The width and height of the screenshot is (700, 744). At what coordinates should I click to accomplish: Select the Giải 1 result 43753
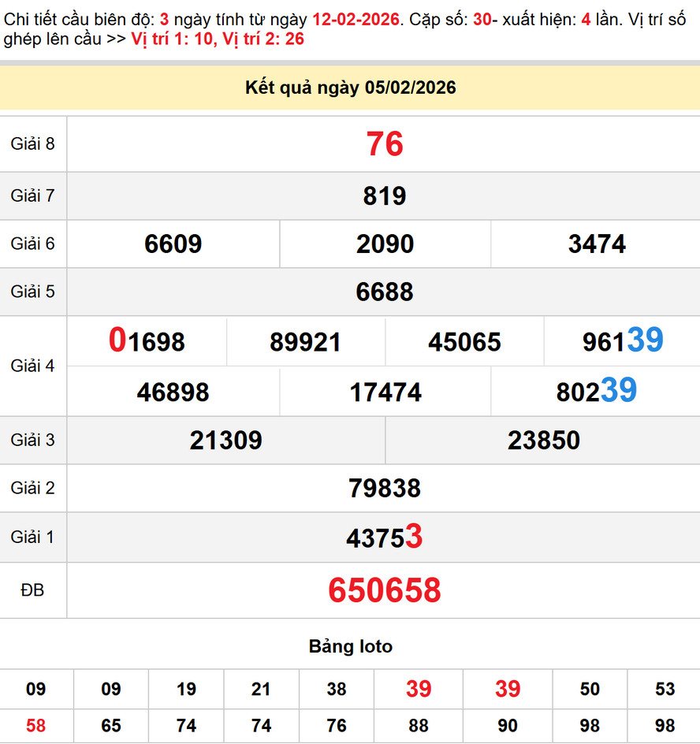click(x=385, y=538)
